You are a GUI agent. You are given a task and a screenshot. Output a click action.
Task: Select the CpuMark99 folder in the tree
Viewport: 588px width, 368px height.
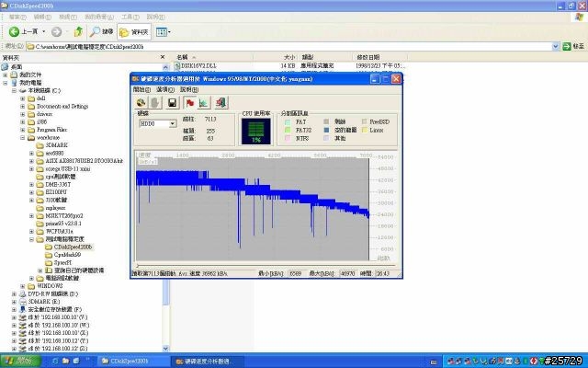coord(67,255)
